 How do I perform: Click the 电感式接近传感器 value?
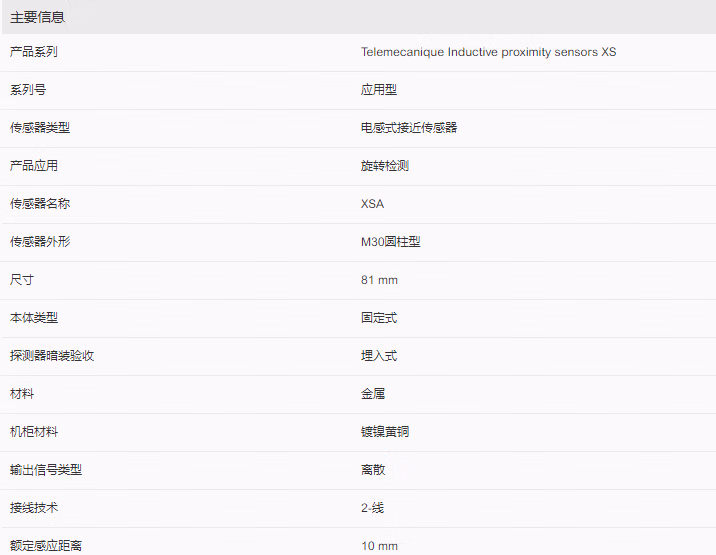click(409, 127)
